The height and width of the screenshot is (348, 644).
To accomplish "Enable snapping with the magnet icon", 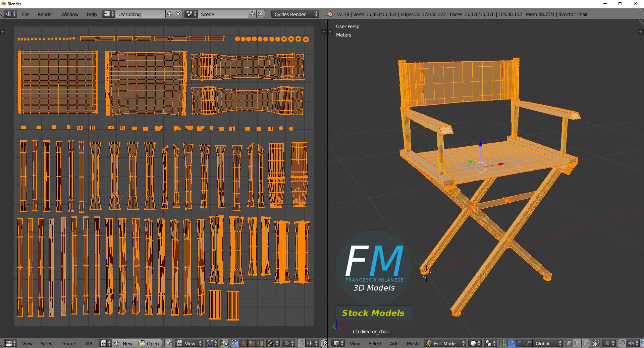I will click(x=622, y=343).
